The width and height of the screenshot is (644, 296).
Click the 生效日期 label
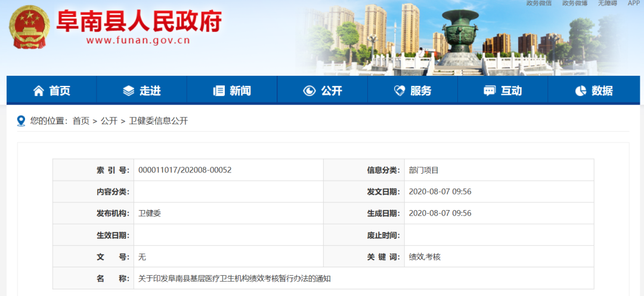point(113,235)
